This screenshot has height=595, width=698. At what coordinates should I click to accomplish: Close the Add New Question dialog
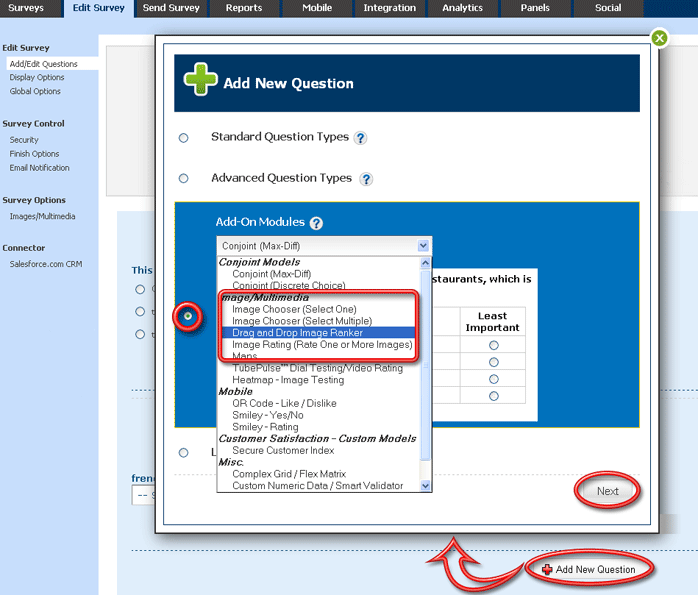[x=659, y=39]
